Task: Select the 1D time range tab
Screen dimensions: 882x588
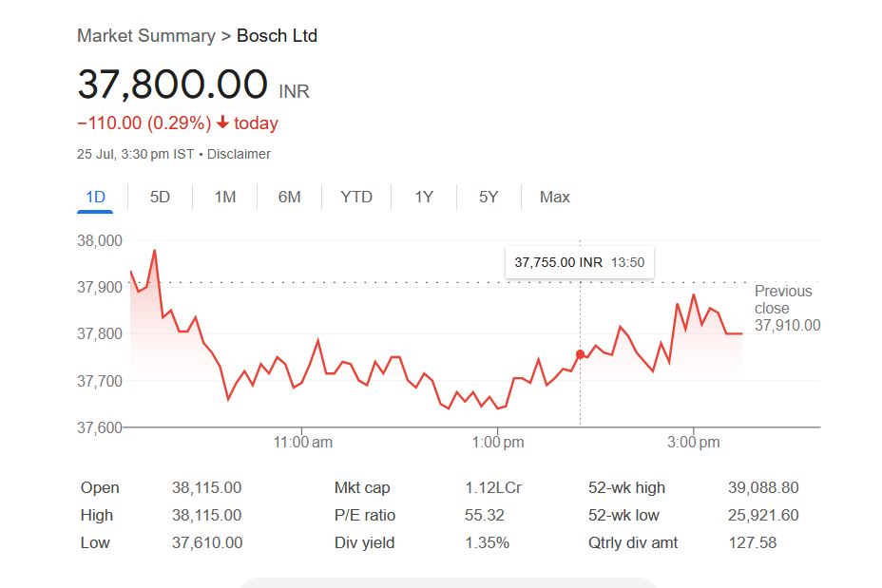Action: [95, 198]
